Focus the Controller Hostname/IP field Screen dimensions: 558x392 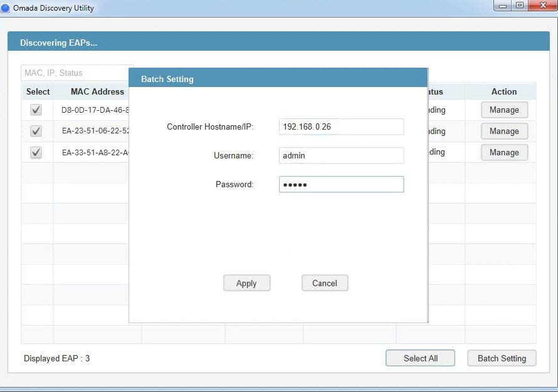point(341,126)
